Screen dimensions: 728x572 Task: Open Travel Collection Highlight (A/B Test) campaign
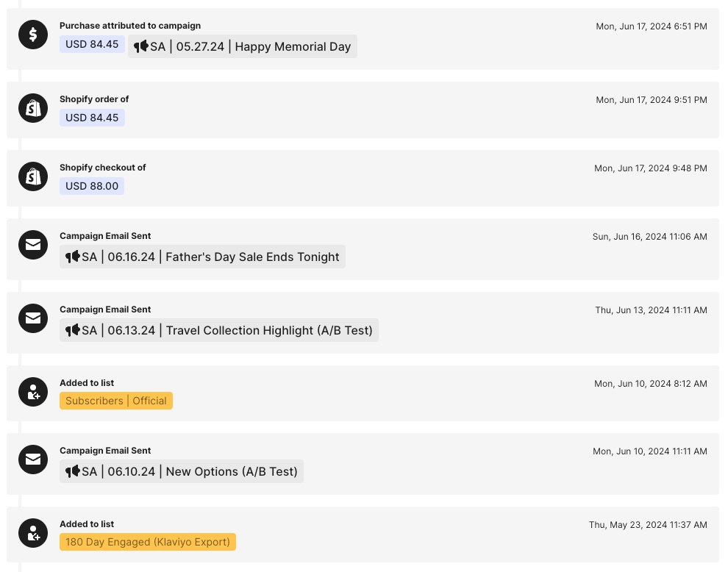pyautogui.click(x=219, y=330)
